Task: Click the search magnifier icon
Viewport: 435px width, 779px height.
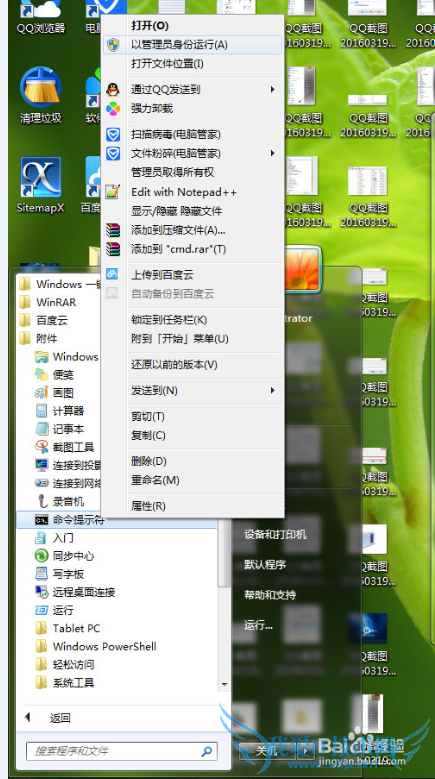Action: pyautogui.click(x=207, y=751)
